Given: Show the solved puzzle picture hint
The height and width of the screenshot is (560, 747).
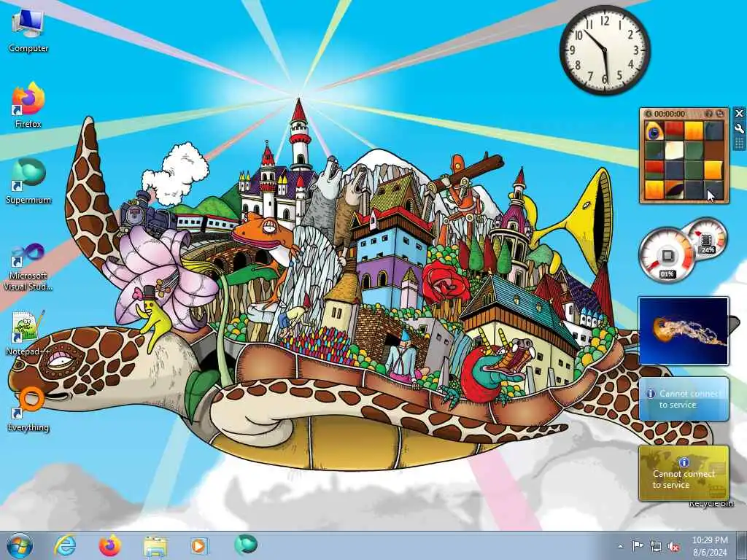Looking at the screenshot, I should tap(708, 114).
